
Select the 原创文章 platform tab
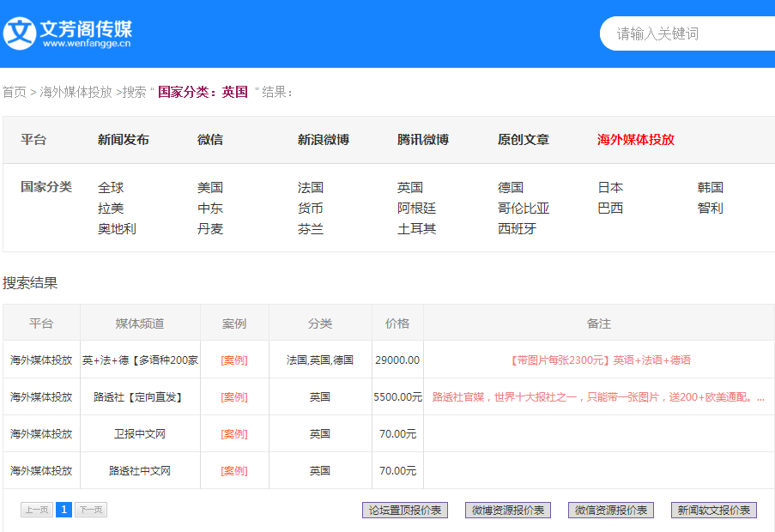click(x=523, y=140)
